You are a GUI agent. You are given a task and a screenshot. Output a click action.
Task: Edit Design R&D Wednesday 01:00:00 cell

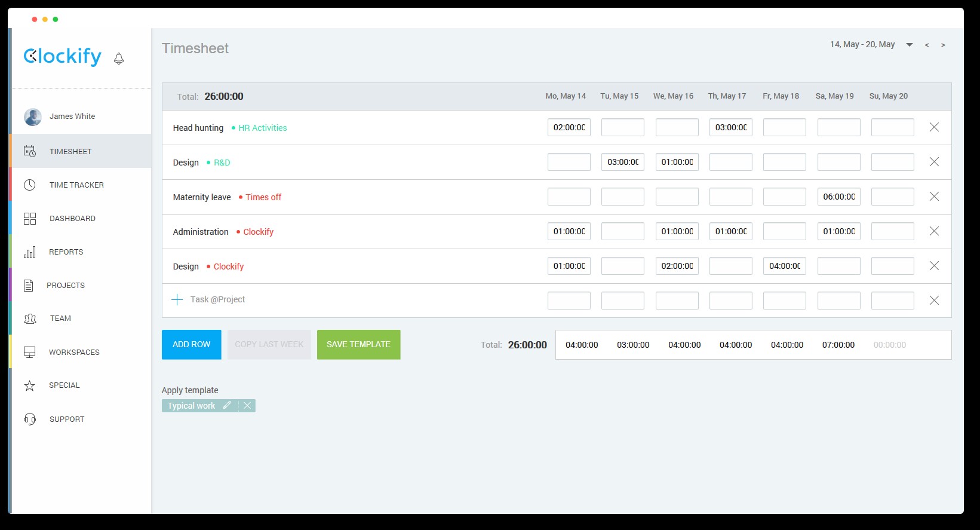click(677, 162)
